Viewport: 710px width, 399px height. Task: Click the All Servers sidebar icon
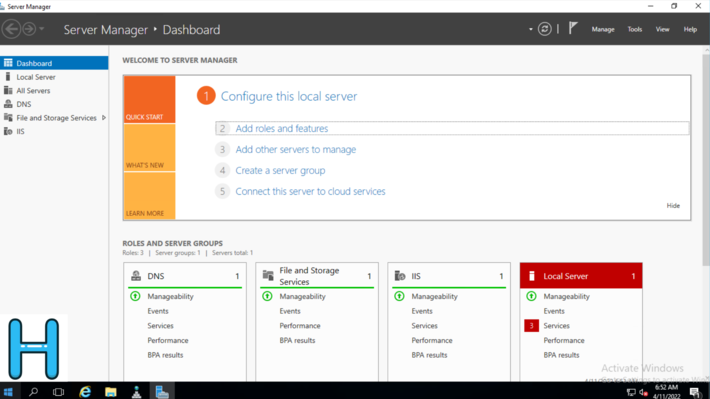8,90
